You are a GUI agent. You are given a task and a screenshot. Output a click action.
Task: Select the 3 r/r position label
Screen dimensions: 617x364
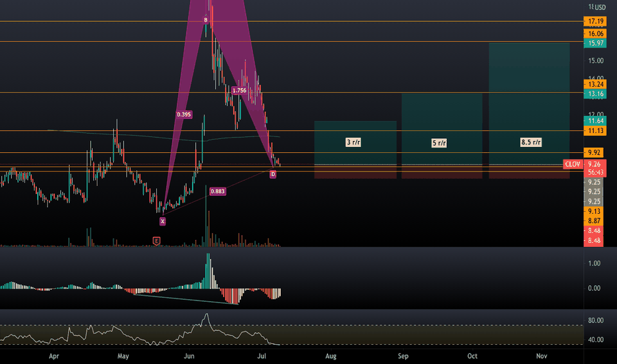[x=354, y=142]
